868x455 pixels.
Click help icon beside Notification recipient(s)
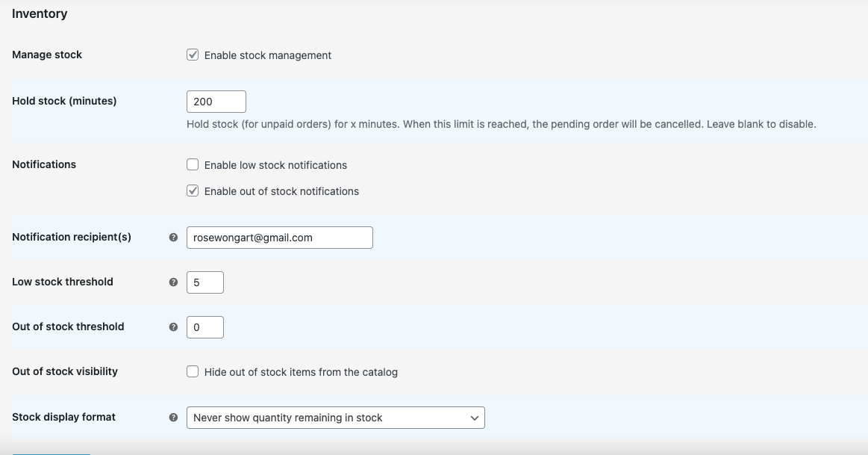coord(173,238)
